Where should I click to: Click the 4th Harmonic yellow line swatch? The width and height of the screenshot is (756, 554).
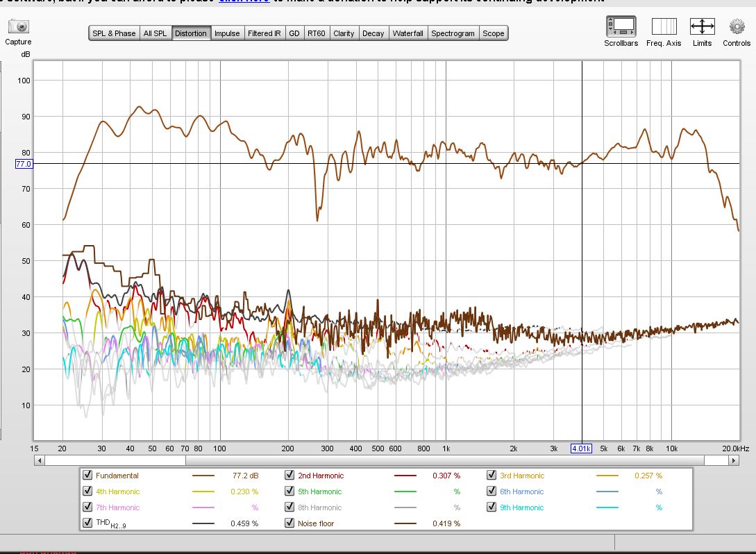pos(203,492)
